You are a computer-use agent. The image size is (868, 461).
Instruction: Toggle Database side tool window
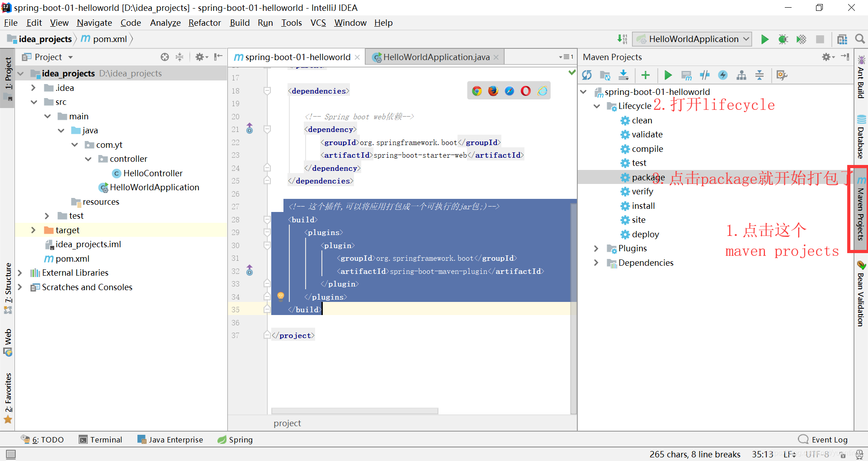861,137
